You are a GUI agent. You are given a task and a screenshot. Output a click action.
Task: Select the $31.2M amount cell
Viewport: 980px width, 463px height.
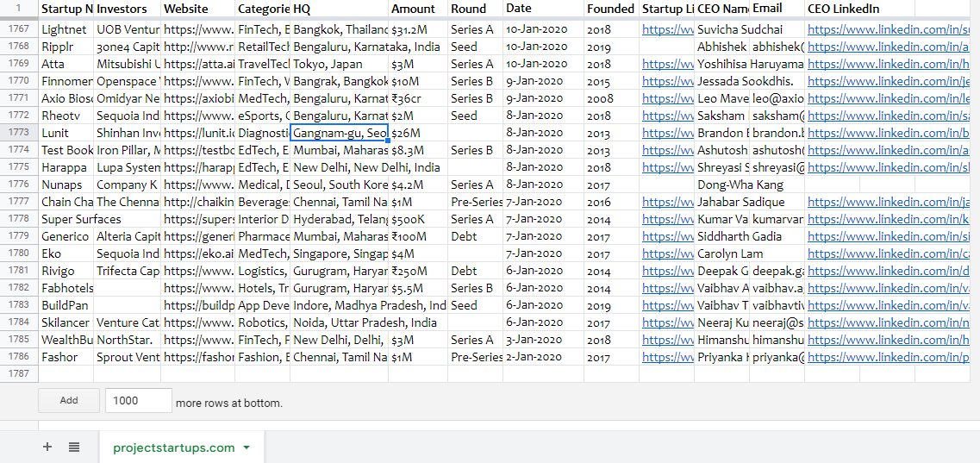(418, 29)
